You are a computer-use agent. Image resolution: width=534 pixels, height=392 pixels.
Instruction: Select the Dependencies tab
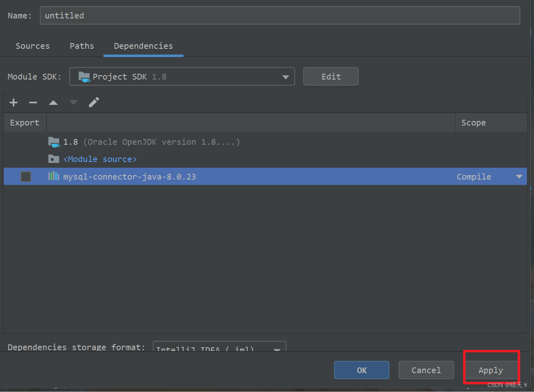pos(144,46)
